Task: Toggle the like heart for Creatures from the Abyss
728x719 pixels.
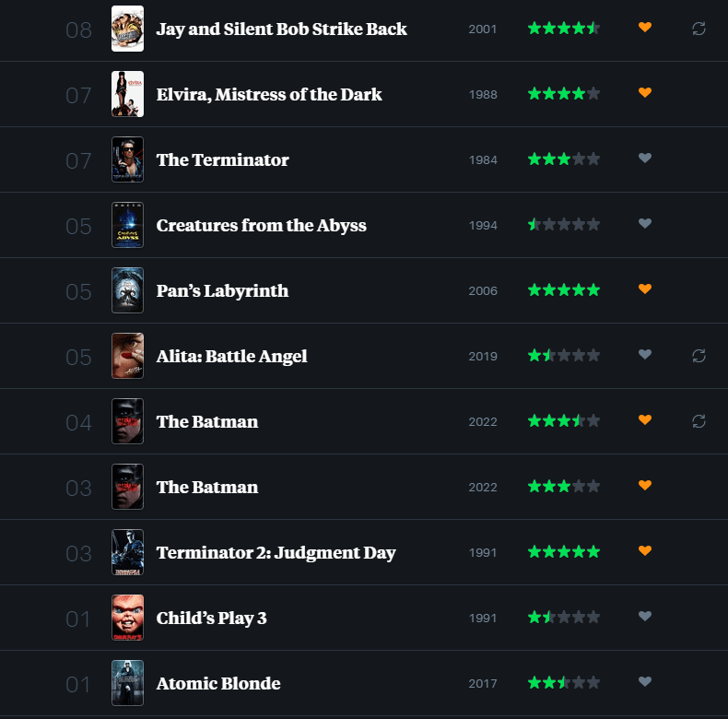Action: pos(645,224)
